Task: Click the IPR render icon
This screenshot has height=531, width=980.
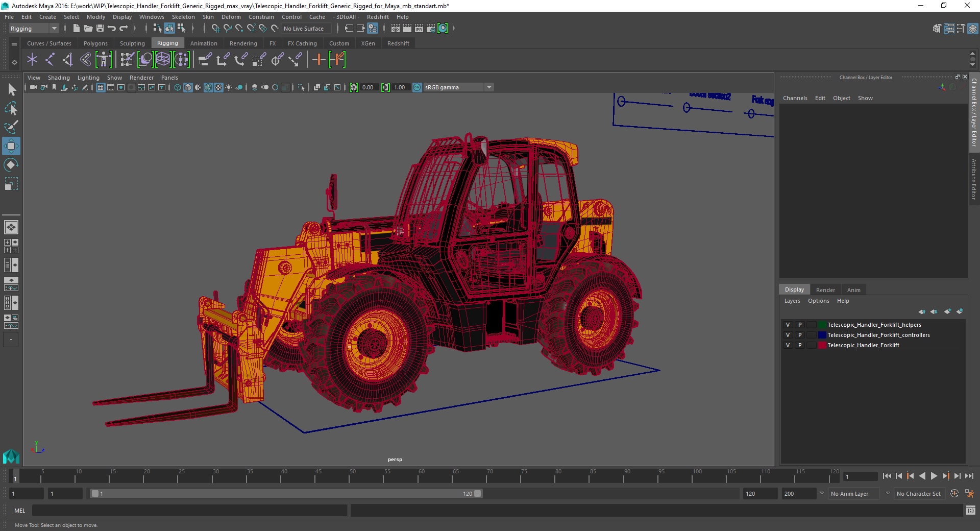Action: point(419,29)
